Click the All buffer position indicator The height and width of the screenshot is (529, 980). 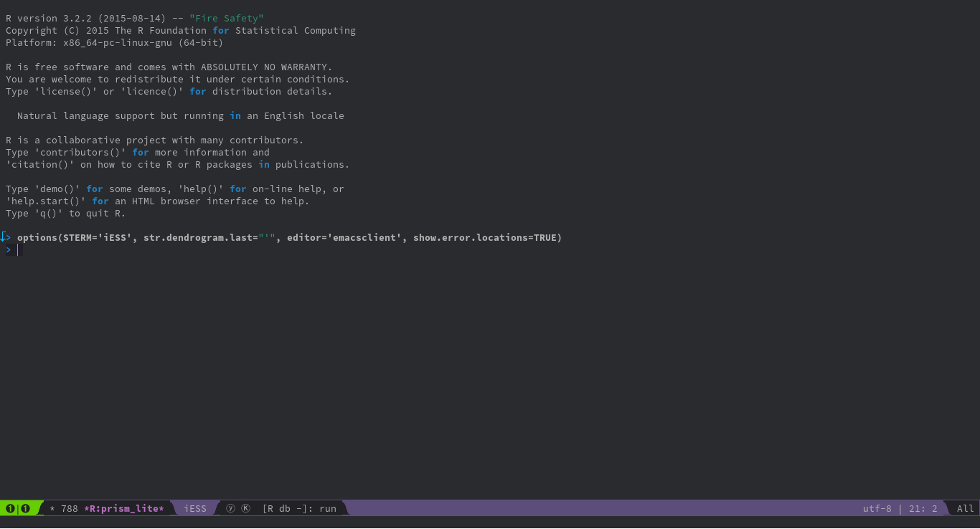(x=966, y=508)
